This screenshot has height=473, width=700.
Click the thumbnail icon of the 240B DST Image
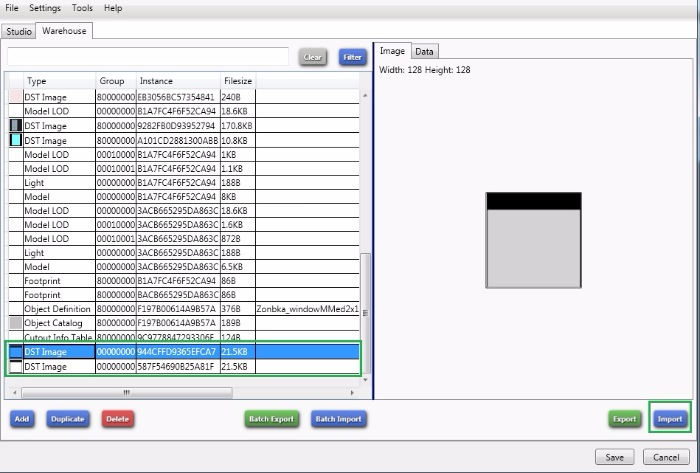point(15,98)
